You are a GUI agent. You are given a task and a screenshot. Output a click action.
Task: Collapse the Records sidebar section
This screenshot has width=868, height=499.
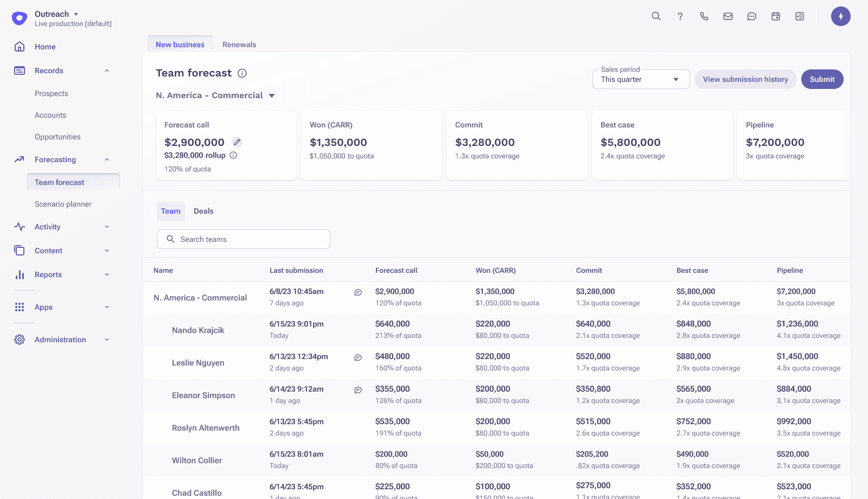point(107,71)
